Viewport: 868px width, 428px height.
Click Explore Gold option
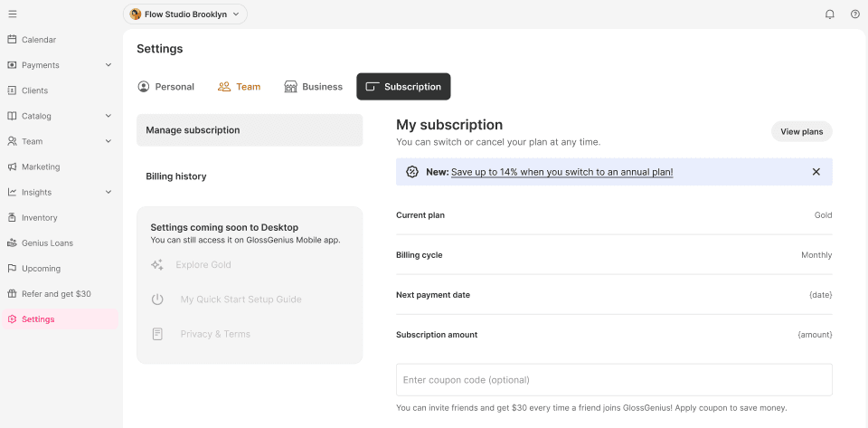tap(203, 264)
